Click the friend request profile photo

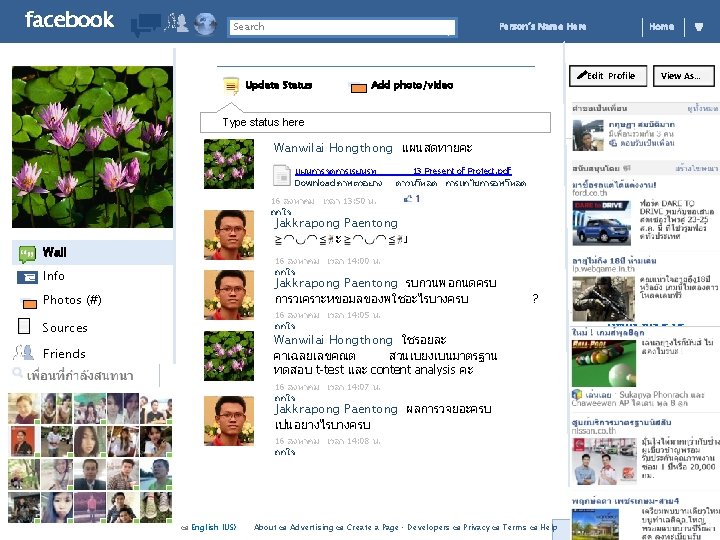click(x=588, y=135)
